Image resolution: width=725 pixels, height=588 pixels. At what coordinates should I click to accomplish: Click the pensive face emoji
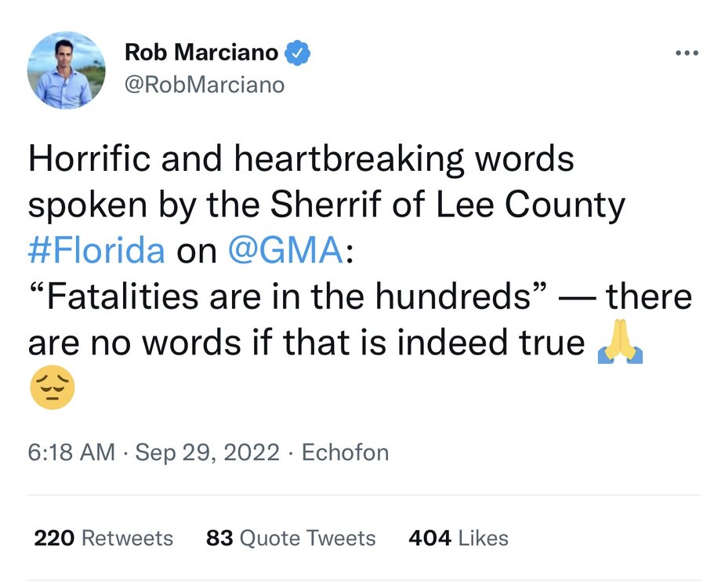pos(52,387)
